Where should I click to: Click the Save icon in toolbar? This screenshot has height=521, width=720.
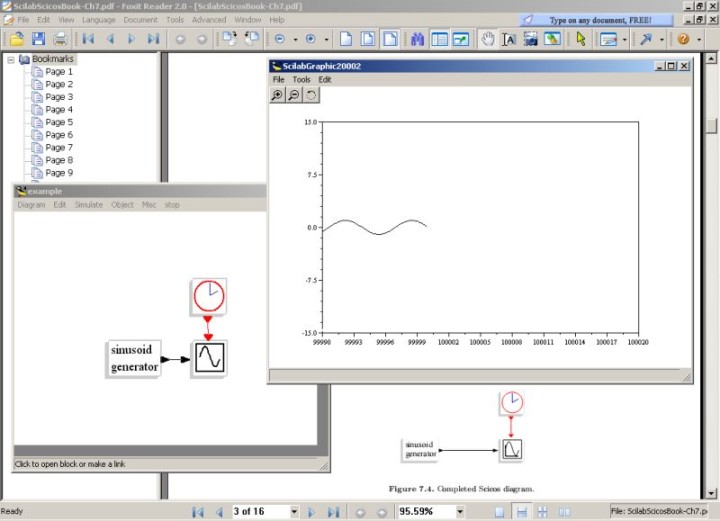click(38, 39)
